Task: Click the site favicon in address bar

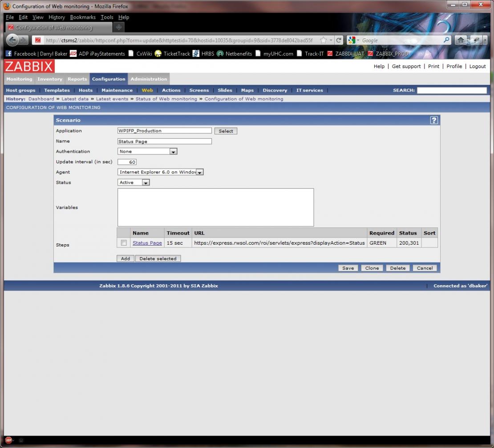Action: pyautogui.click(x=38, y=40)
